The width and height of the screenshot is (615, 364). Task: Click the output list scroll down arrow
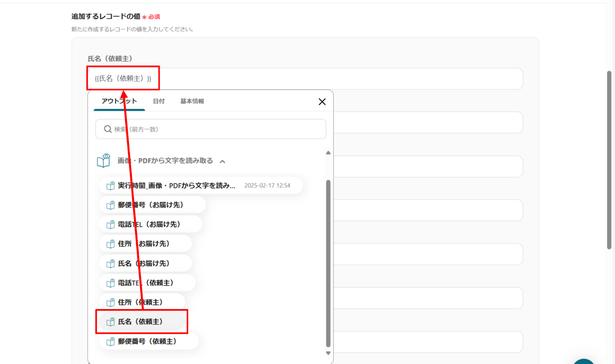[x=328, y=353]
